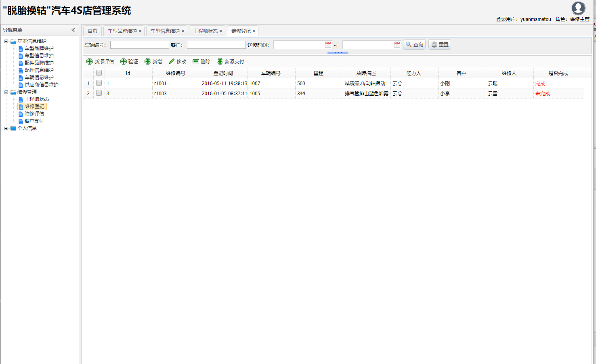Open 客户支付 in the navigation tree

click(x=34, y=121)
